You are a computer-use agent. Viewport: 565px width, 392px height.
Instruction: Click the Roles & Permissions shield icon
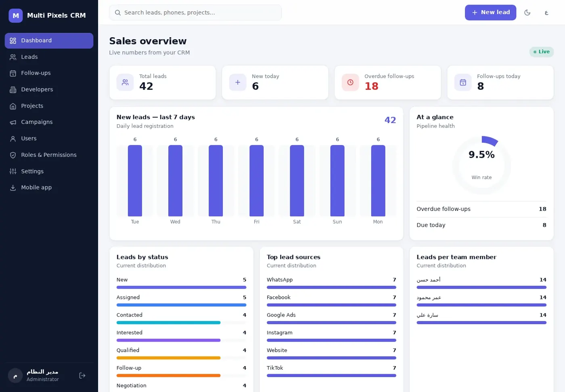13,155
